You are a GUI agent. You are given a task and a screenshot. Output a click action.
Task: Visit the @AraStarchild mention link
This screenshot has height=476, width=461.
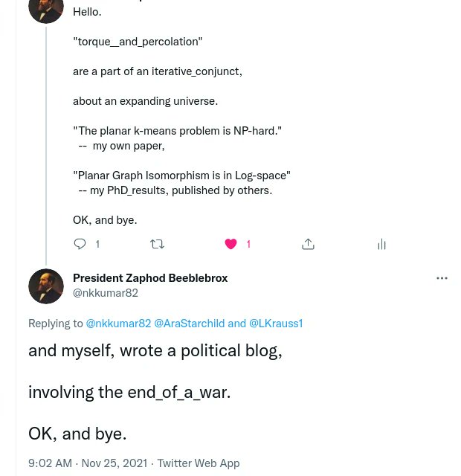(189, 324)
